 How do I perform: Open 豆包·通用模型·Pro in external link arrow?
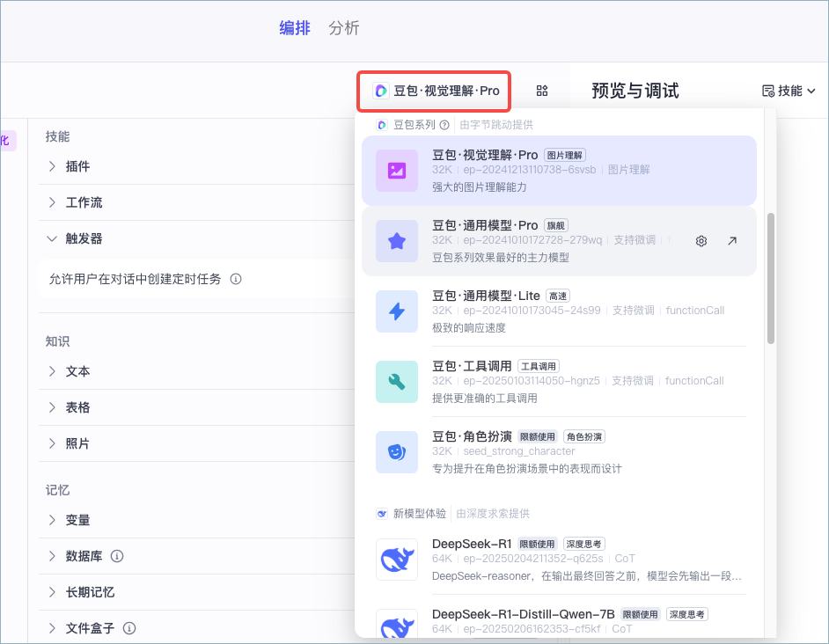(x=732, y=241)
